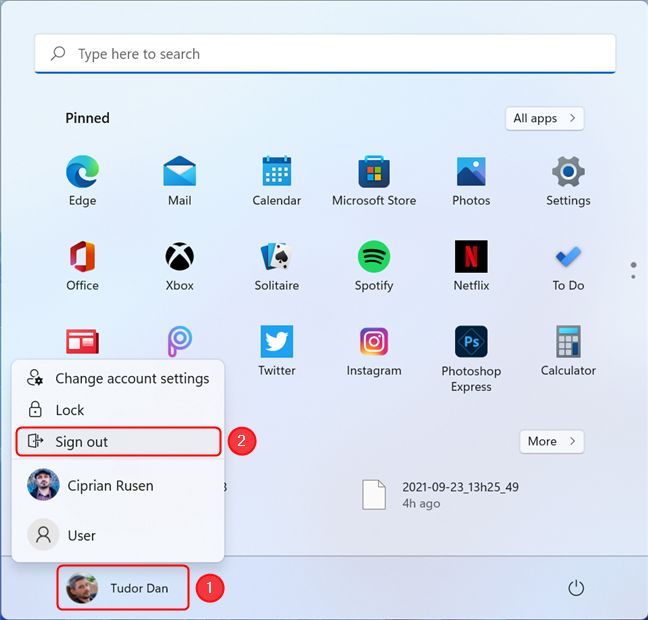Expand the All apps list
The height and width of the screenshot is (620, 648).
coord(544,118)
